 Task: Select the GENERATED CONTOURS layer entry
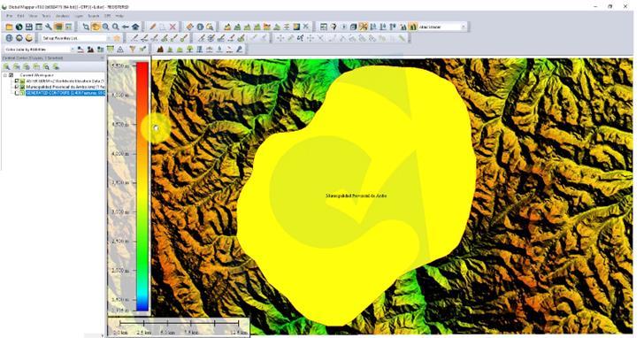pos(65,93)
